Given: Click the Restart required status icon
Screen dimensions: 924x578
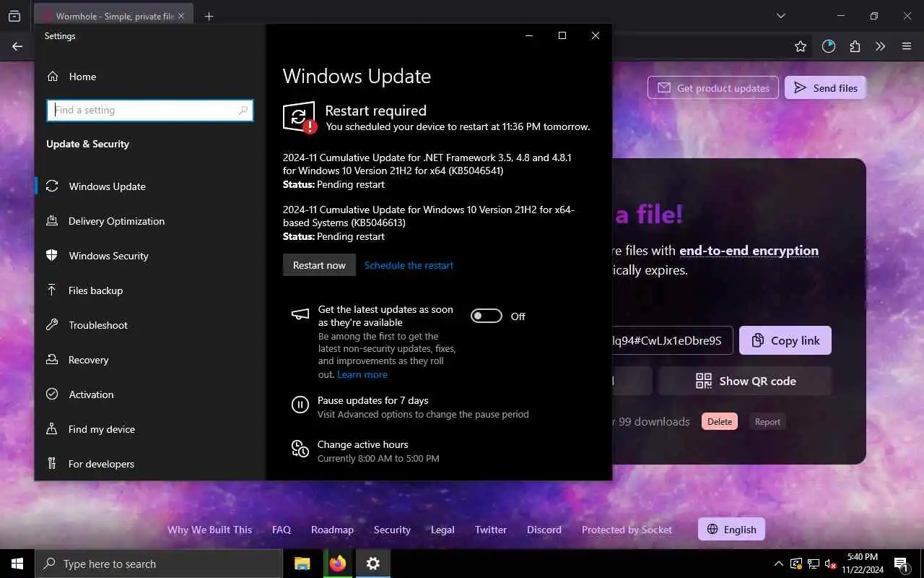Looking at the screenshot, I should pos(300,117).
